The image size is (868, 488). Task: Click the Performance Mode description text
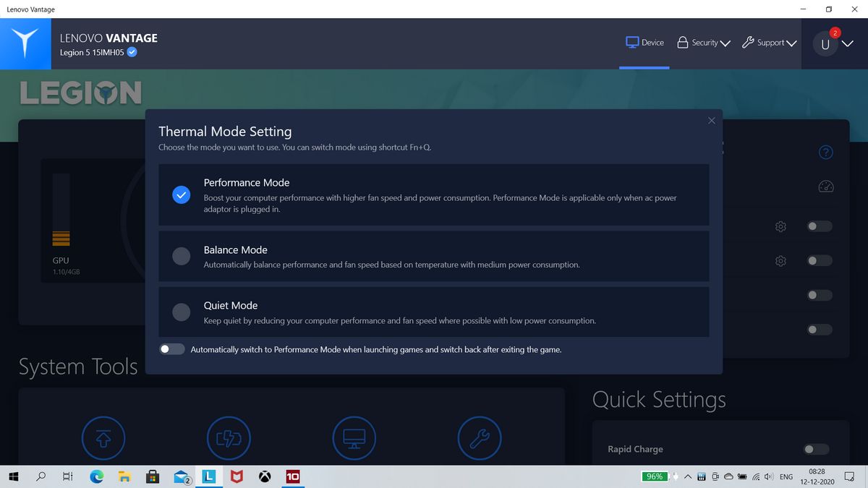tap(441, 203)
